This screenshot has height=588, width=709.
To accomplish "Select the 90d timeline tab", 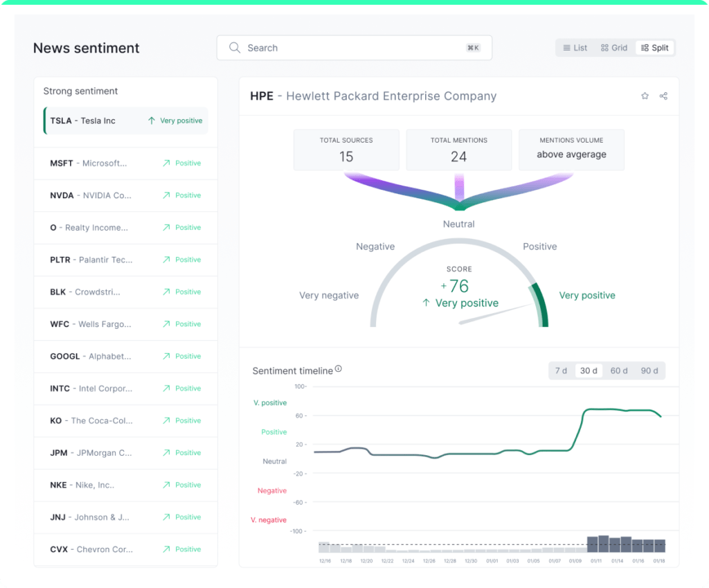I will [x=649, y=371].
